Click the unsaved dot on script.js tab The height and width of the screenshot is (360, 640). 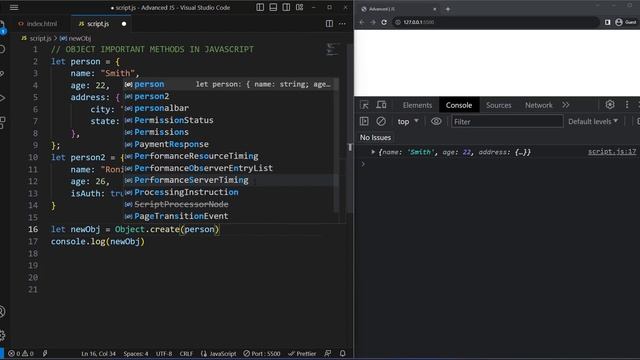click(x=124, y=24)
